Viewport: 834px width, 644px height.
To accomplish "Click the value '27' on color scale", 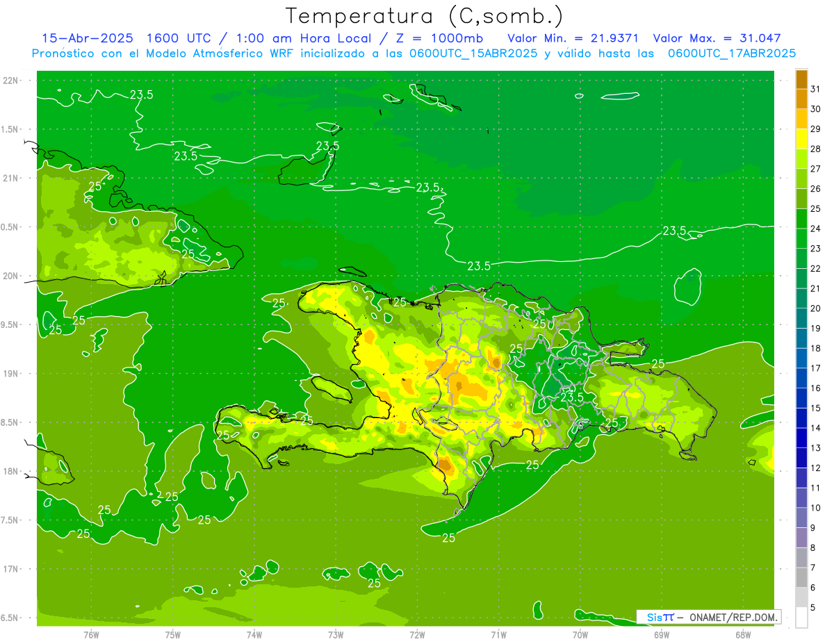I will point(816,170).
